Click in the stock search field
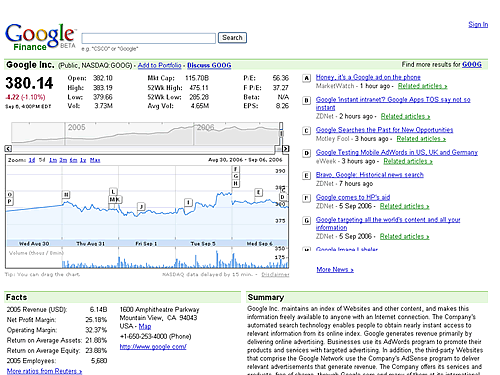This screenshot has height=375, width=500. pos(149,38)
